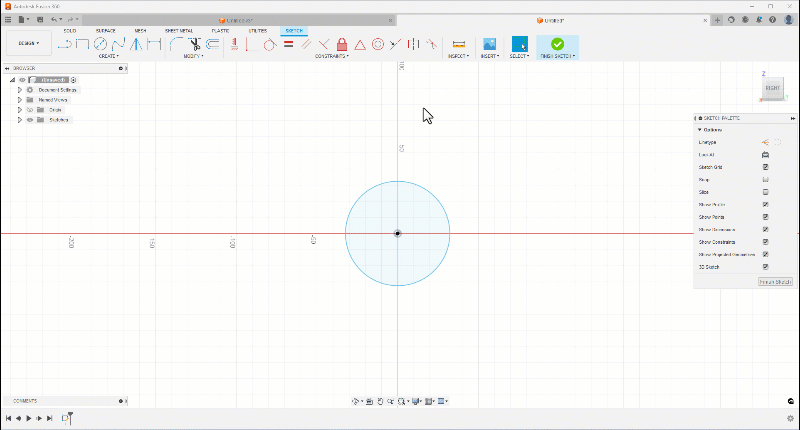
Task: Click the Finish Sketch button in palette
Action: tap(775, 282)
